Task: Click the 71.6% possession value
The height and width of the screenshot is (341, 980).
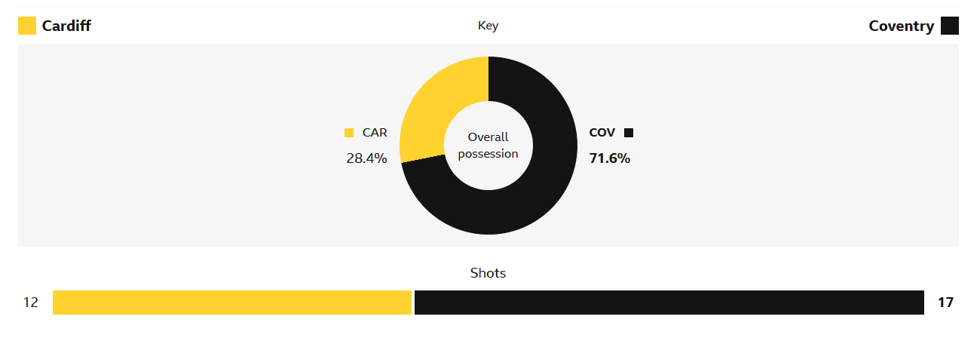Action: click(x=609, y=158)
